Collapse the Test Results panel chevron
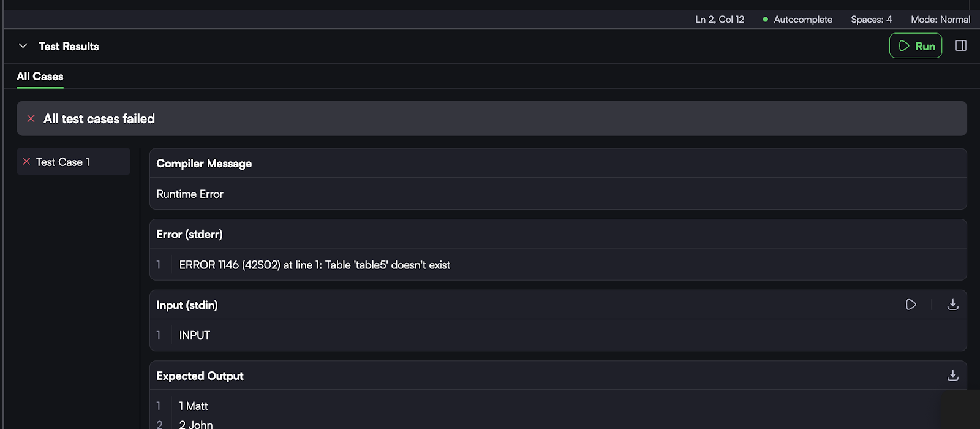 [x=23, y=46]
